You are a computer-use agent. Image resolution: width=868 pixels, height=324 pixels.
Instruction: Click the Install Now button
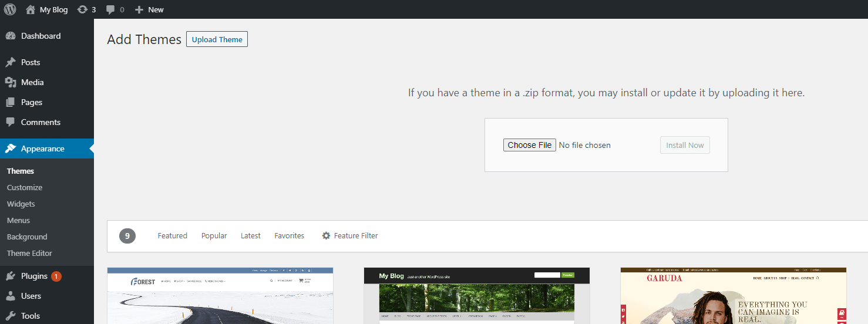[x=685, y=145]
